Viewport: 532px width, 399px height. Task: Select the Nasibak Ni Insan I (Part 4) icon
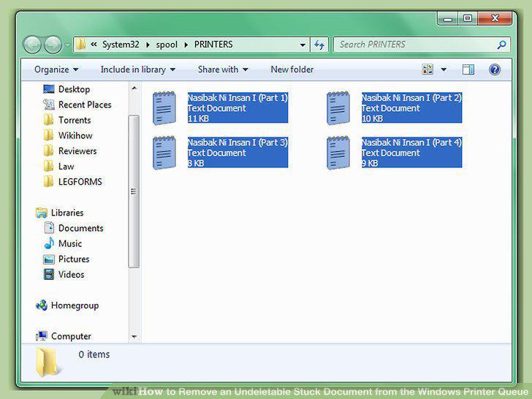(338, 153)
